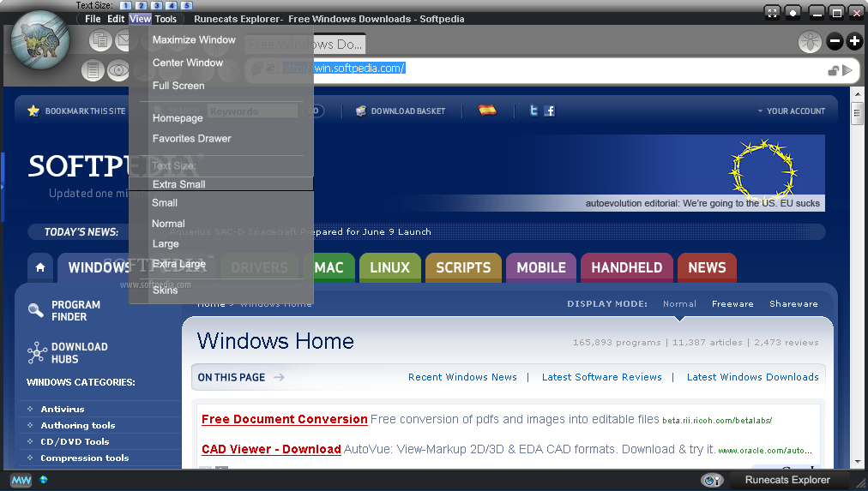Click the small globe status bar icon
Image resolution: width=868 pixels, height=491 pixels.
pyautogui.click(x=44, y=479)
